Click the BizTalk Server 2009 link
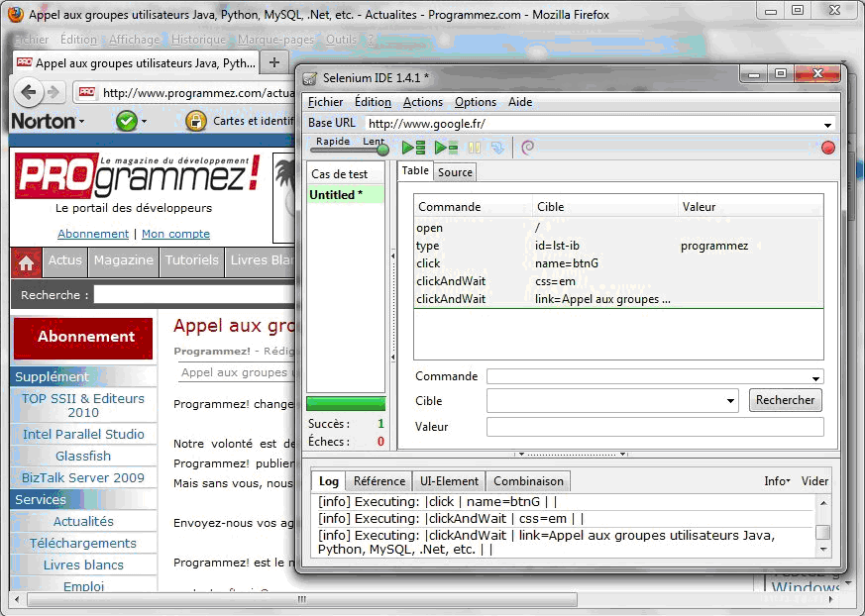 [x=83, y=477]
